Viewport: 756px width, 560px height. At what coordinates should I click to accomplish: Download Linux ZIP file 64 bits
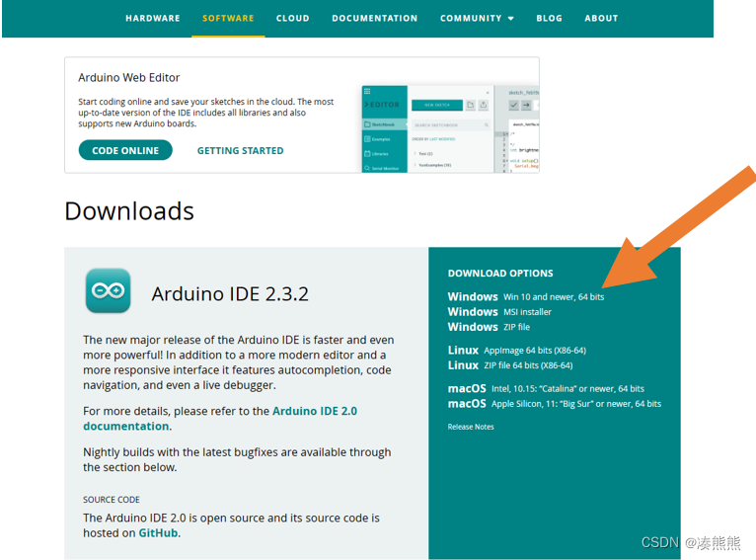(510, 365)
